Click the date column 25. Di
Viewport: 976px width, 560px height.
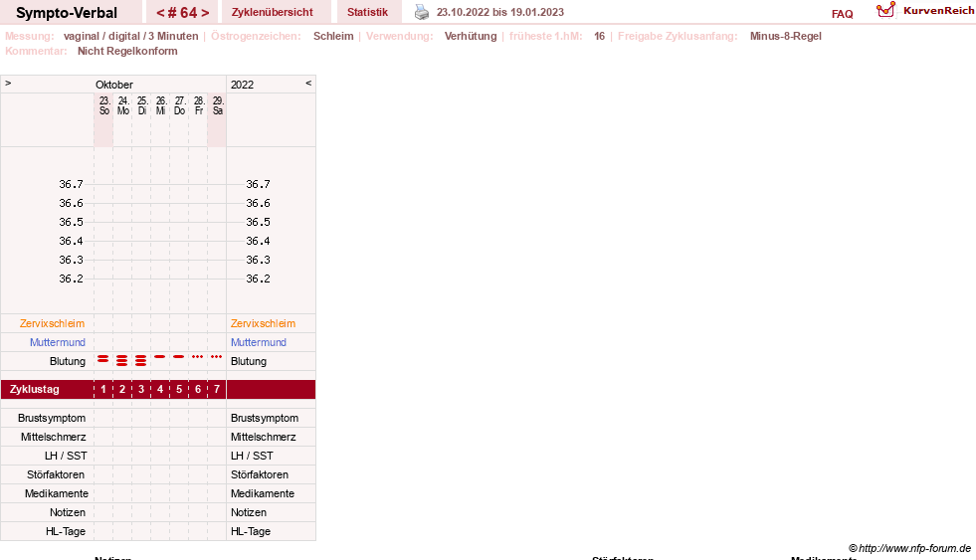(x=142, y=105)
